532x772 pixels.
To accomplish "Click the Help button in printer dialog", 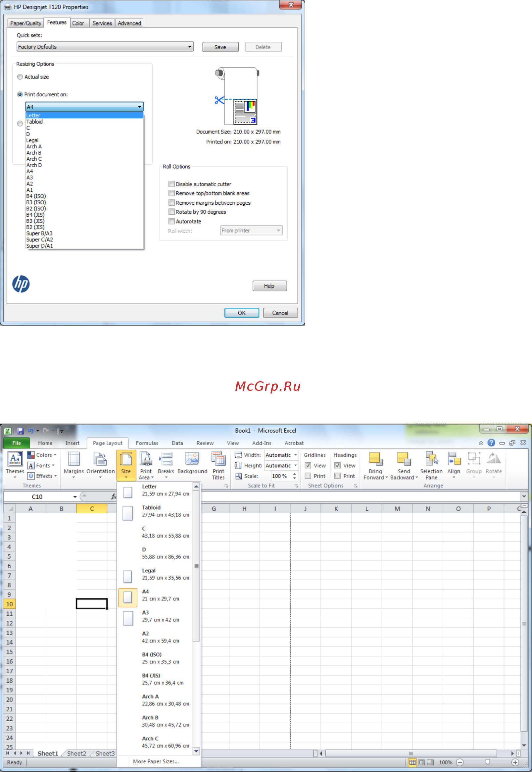I will coord(269,286).
